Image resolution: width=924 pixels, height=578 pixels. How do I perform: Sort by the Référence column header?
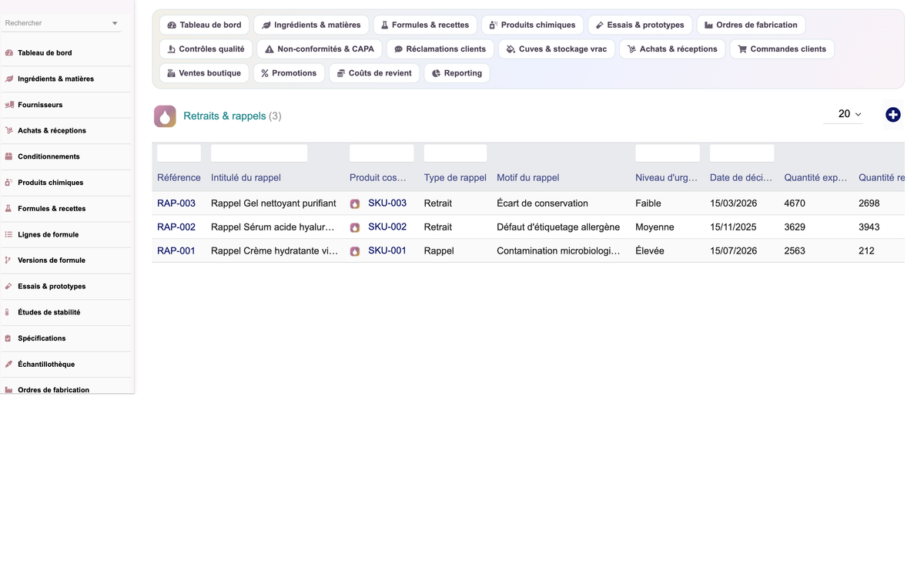179,178
